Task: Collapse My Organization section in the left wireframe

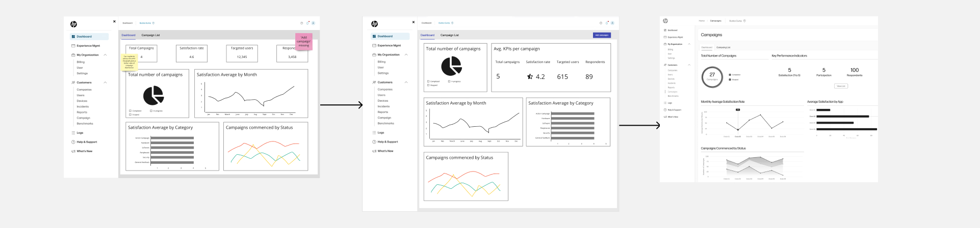Action: pos(105,55)
